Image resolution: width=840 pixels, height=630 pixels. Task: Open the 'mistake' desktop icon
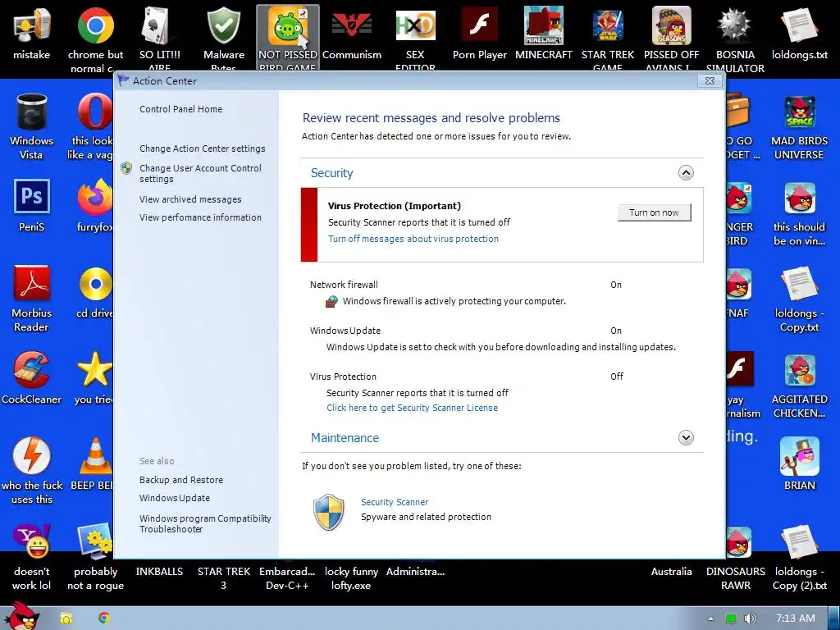(x=32, y=27)
